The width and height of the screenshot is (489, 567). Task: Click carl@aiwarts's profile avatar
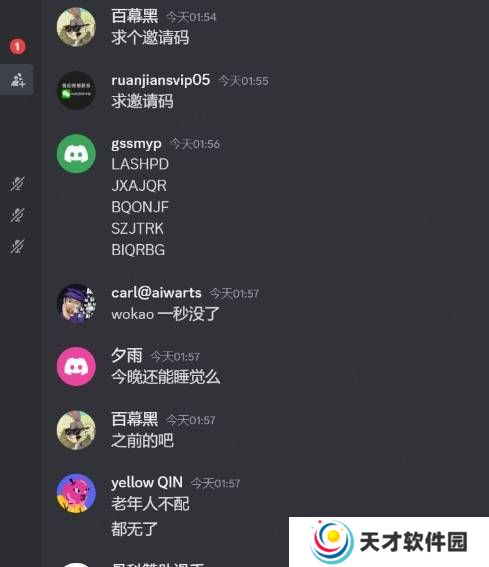[76, 303]
